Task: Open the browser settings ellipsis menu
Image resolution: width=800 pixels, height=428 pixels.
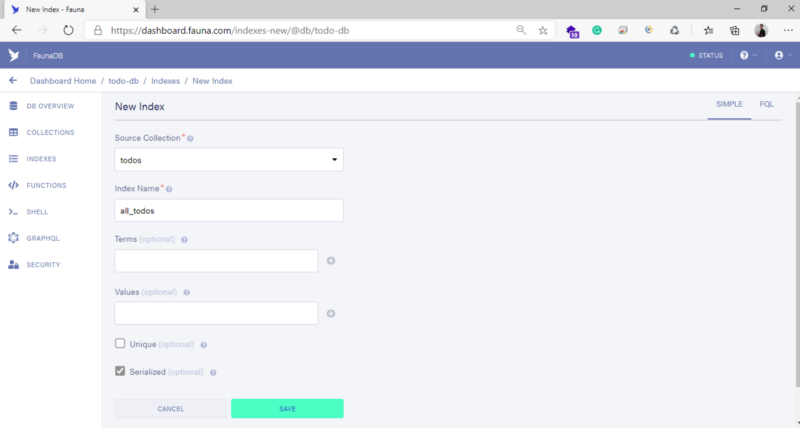Action: coord(788,31)
